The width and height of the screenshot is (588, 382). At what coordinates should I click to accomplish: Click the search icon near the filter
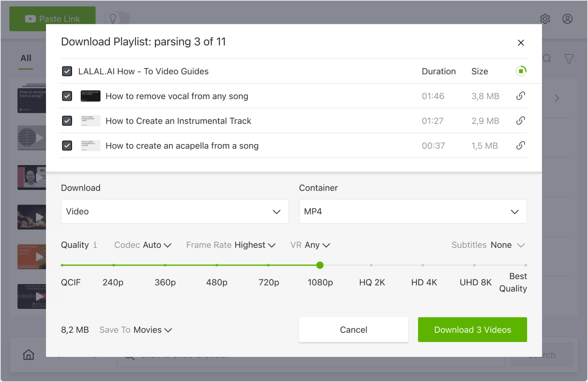(547, 58)
